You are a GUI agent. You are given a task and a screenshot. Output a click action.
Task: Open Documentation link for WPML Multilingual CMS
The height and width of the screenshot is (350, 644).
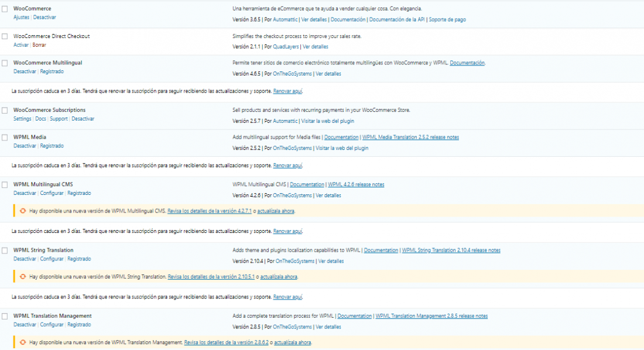click(307, 184)
